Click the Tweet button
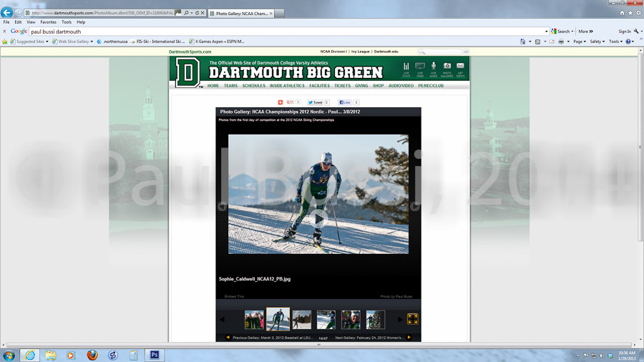The width and height of the screenshot is (644, 362). tap(316, 102)
